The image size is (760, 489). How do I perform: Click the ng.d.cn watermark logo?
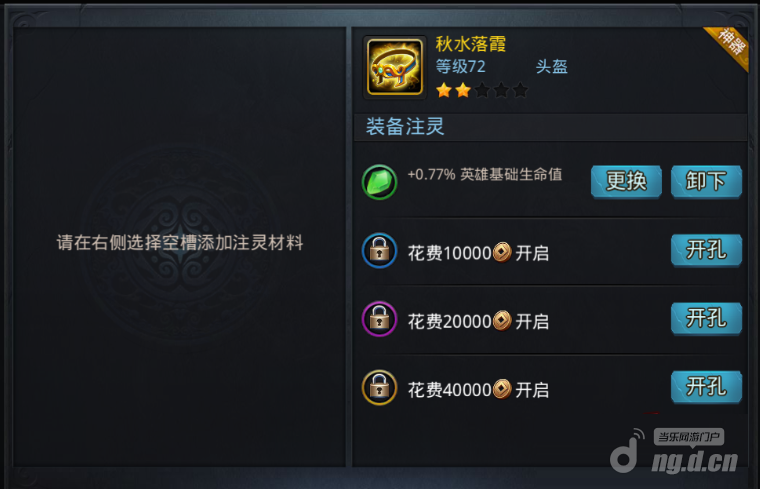tap(675, 452)
